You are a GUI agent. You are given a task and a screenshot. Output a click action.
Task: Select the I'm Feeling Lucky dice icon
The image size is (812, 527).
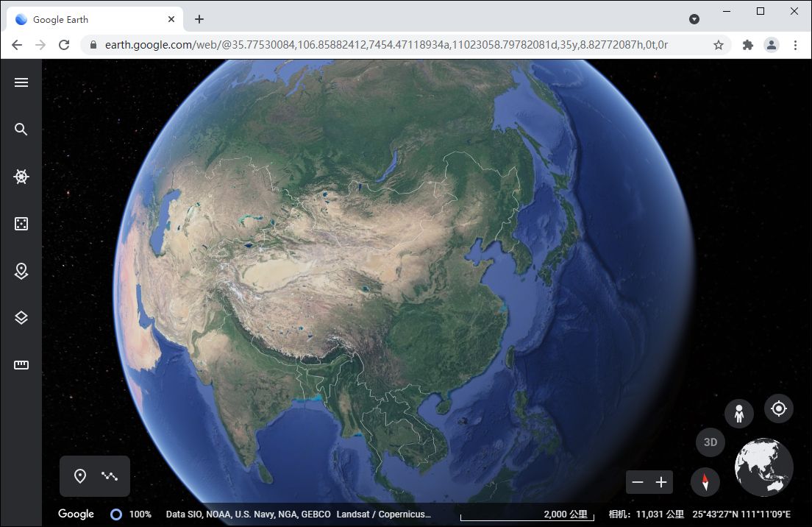point(20,223)
